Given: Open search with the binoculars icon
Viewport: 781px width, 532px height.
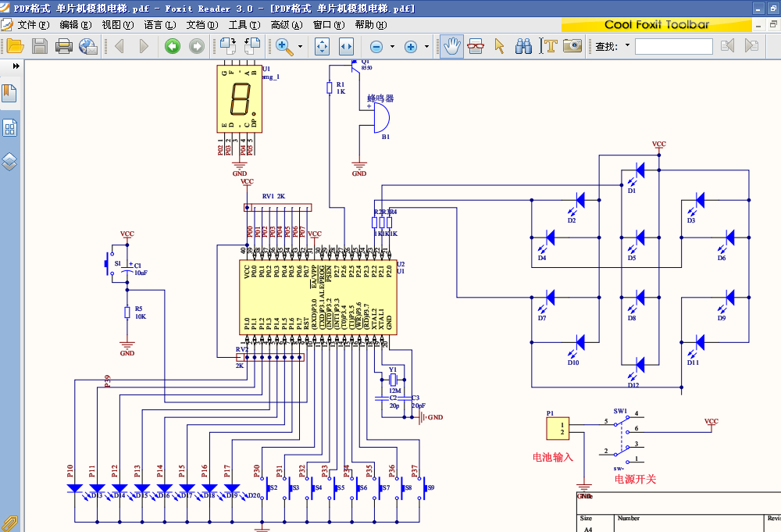Looking at the screenshot, I should 523,46.
